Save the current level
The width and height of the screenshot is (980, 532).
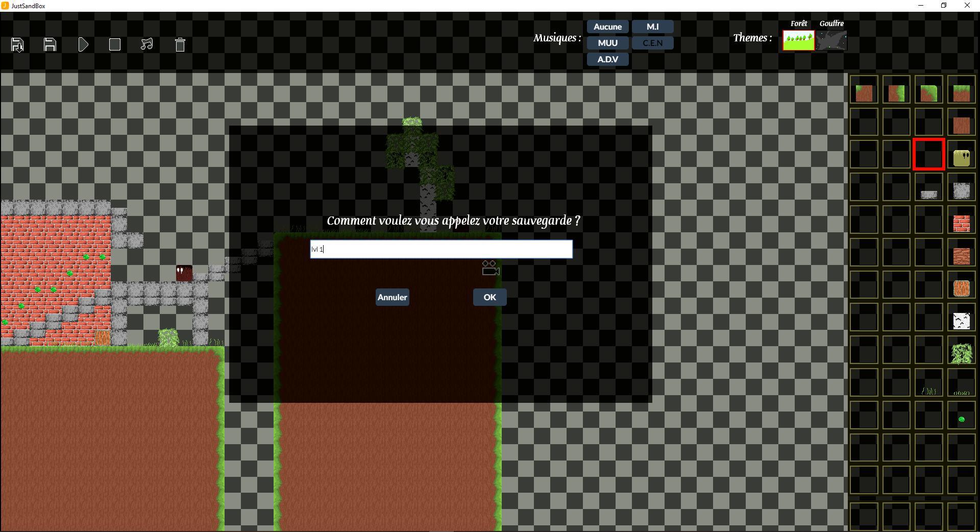coord(50,45)
